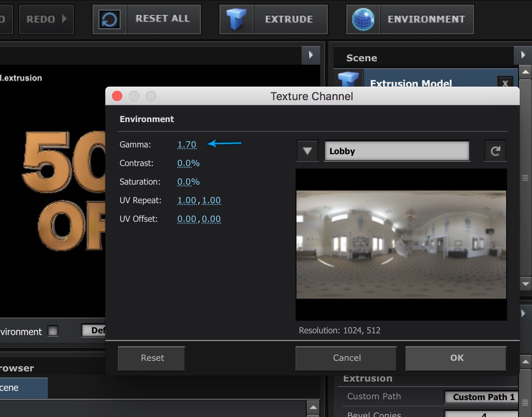Click the Redo toolbar button
532x417 pixels.
pyautogui.click(x=46, y=19)
